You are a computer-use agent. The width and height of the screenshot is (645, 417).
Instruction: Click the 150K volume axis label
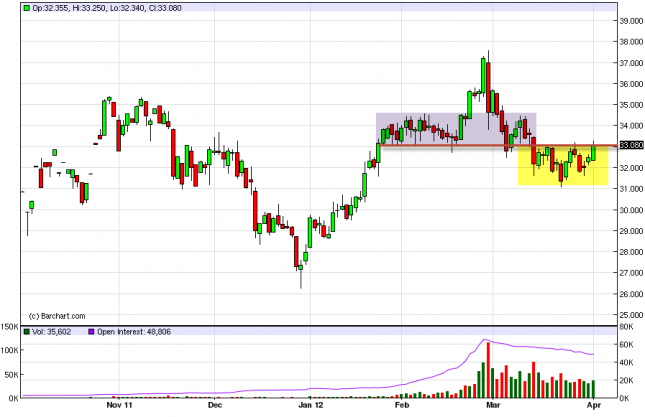(9, 327)
